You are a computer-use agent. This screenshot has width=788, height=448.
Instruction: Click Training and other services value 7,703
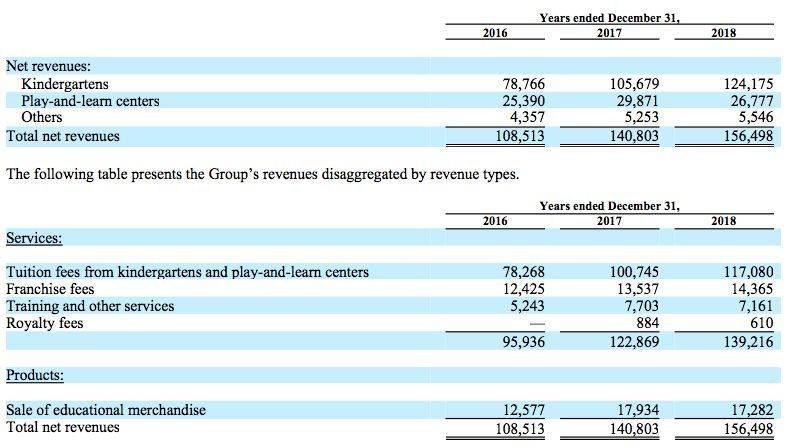click(642, 306)
